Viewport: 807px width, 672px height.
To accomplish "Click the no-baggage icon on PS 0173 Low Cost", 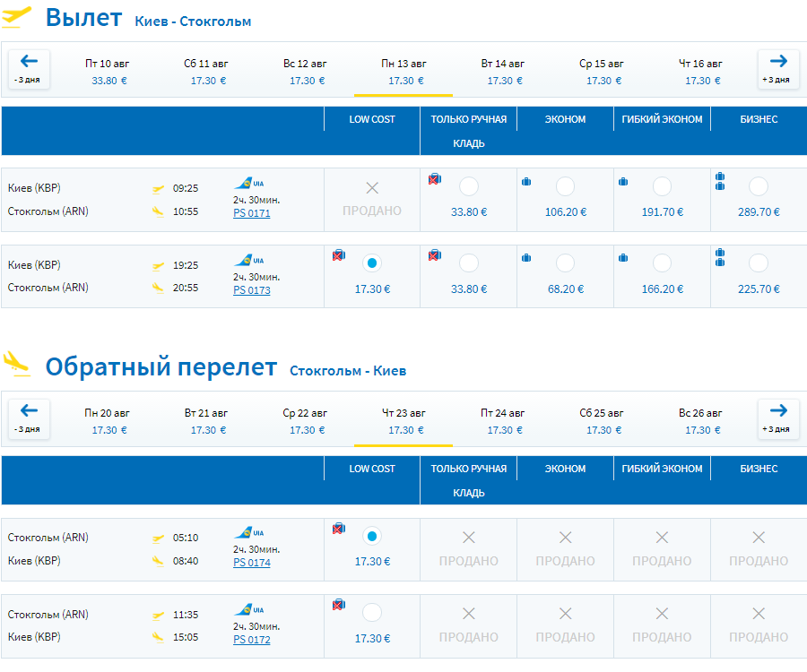I will pos(339,256).
